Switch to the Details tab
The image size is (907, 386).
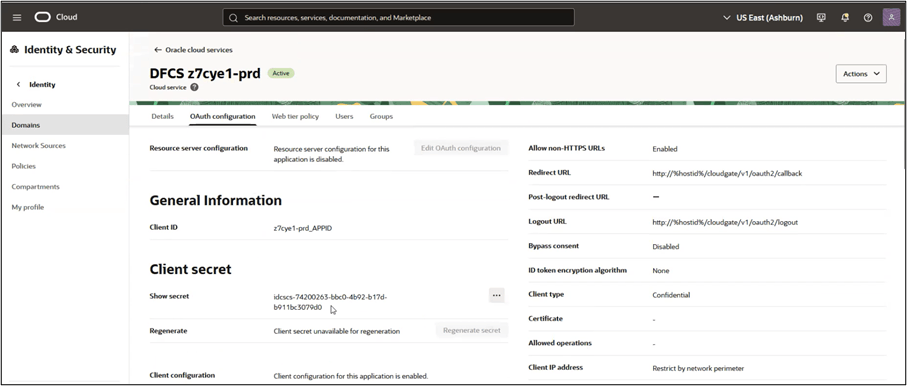[x=163, y=116]
